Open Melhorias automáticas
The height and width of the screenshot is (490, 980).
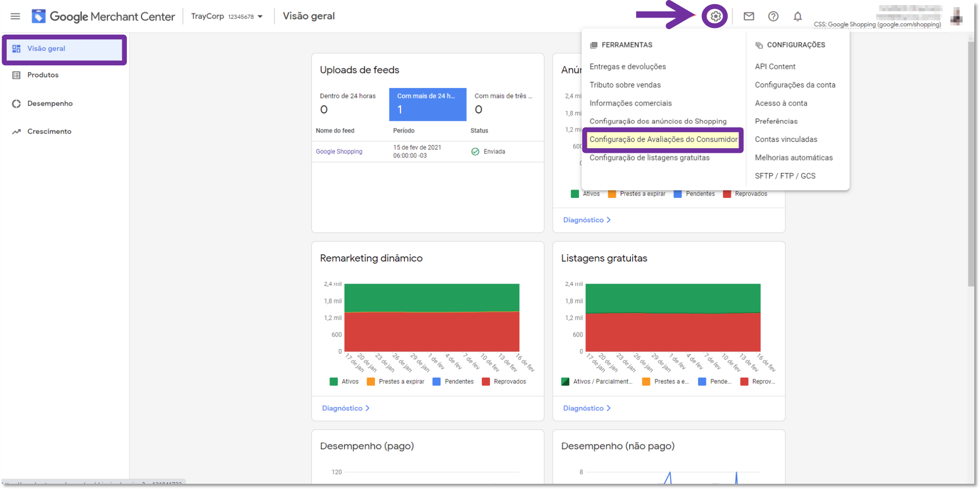[794, 158]
